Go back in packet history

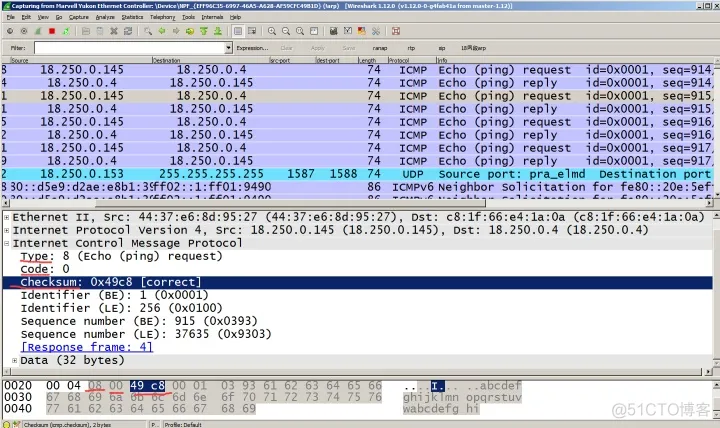click(162, 31)
